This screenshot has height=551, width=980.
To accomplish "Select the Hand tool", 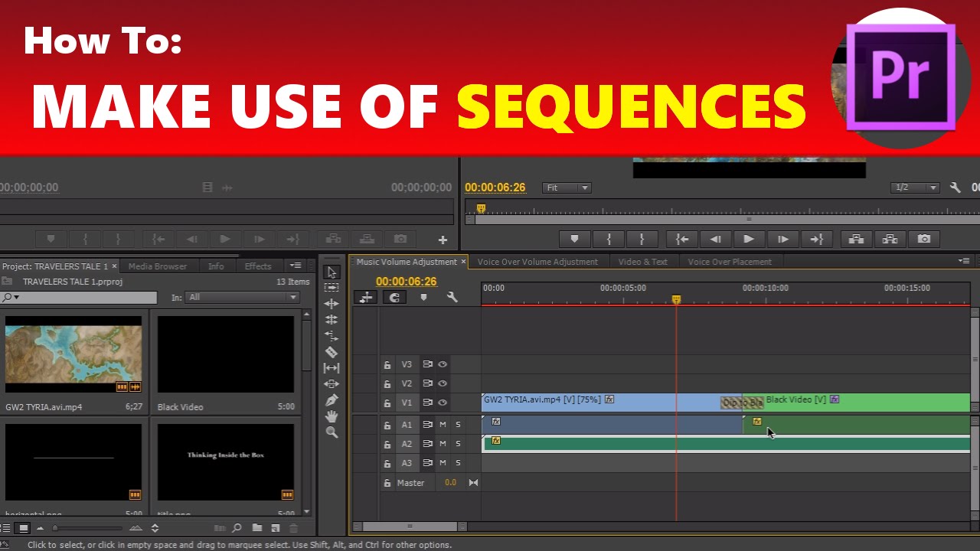I will [x=332, y=416].
